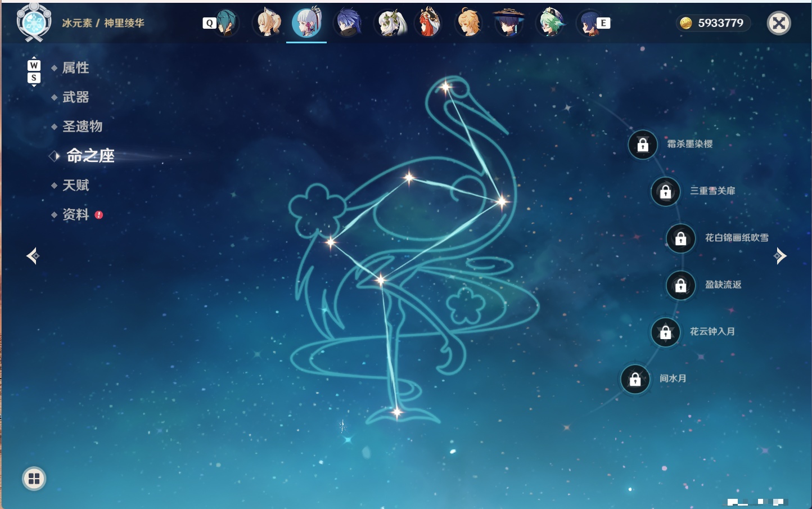812x509 pixels.
Task: Switch to the 天赋 talents tab
Action: [x=75, y=185]
